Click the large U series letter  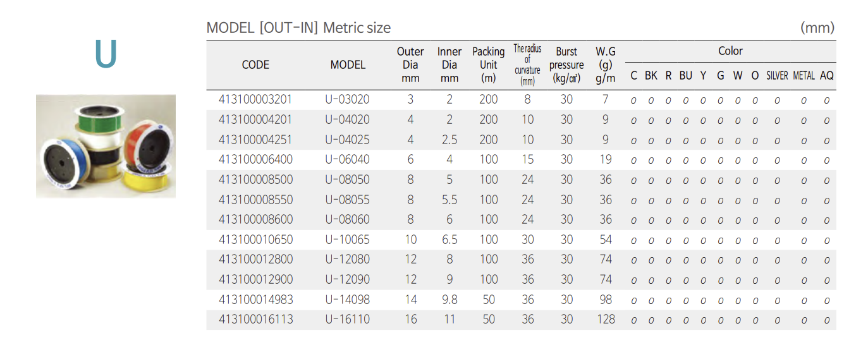pyautogui.click(x=106, y=54)
